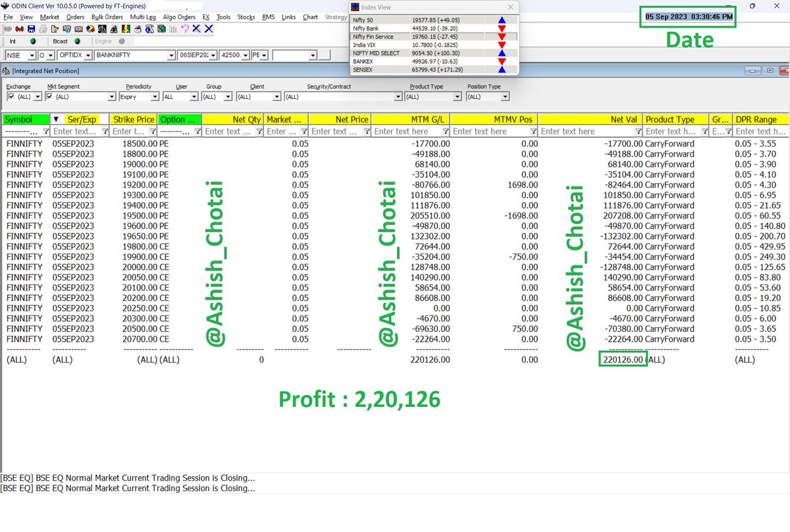Open the Client filter dropdown
Screen dimensions: 790x532
276,97
